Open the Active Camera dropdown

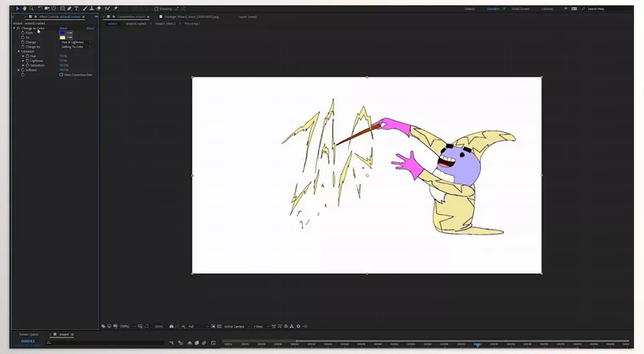click(x=237, y=327)
